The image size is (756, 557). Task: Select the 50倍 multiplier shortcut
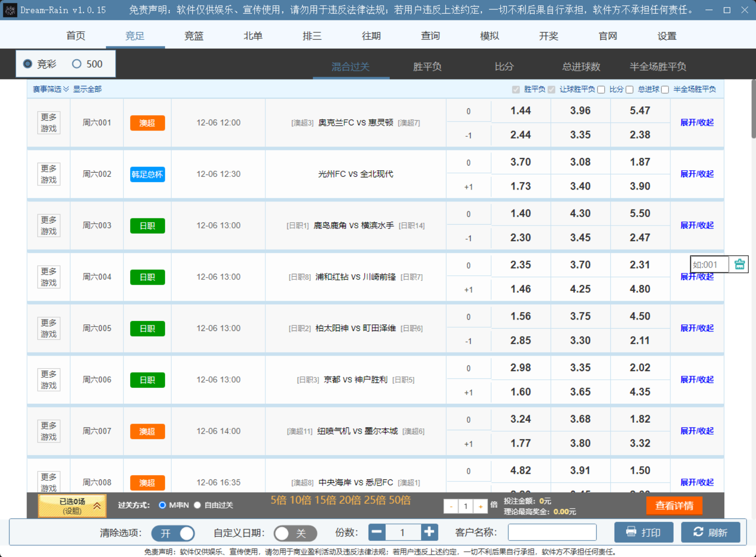pos(400,500)
